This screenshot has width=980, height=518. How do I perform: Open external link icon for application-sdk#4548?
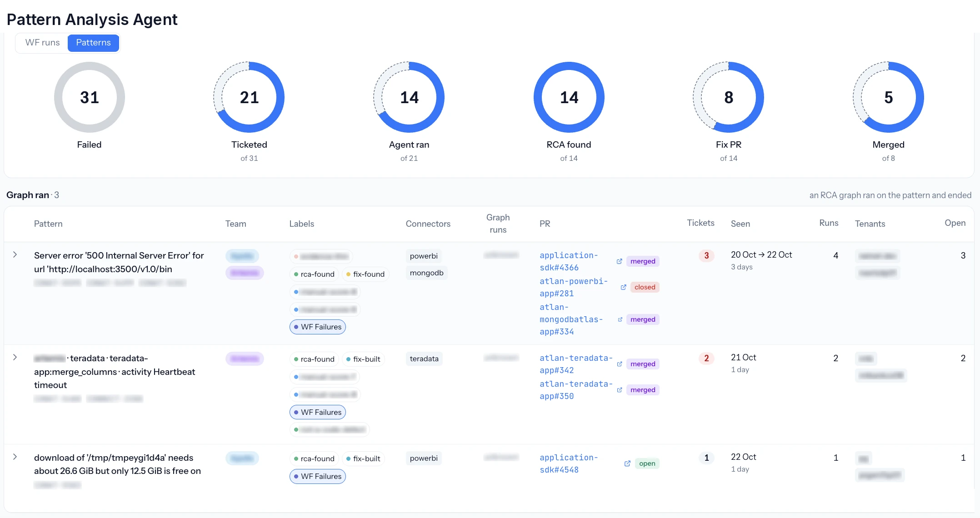pyautogui.click(x=627, y=463)
